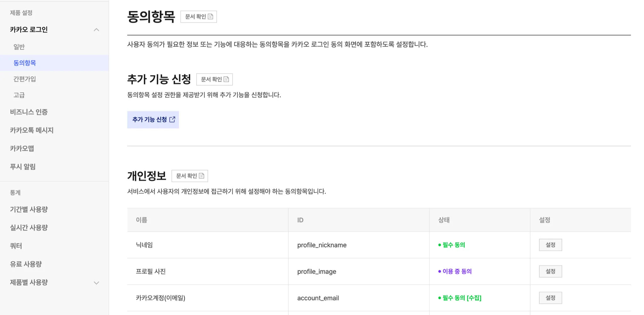This screenshot has height=315, width=644.
Task: Expand the 제품별 사용량 chevron
Action: tap(97, 283)
